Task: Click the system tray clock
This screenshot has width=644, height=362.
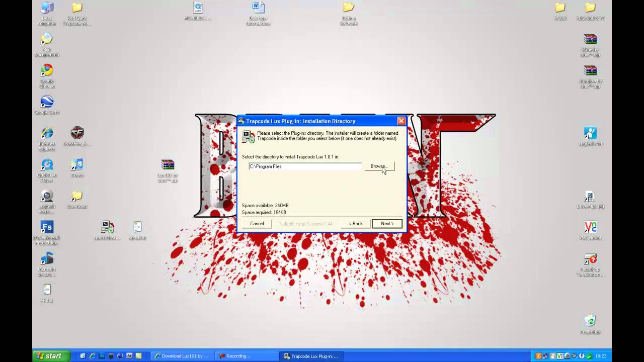Action: [601, 356]
